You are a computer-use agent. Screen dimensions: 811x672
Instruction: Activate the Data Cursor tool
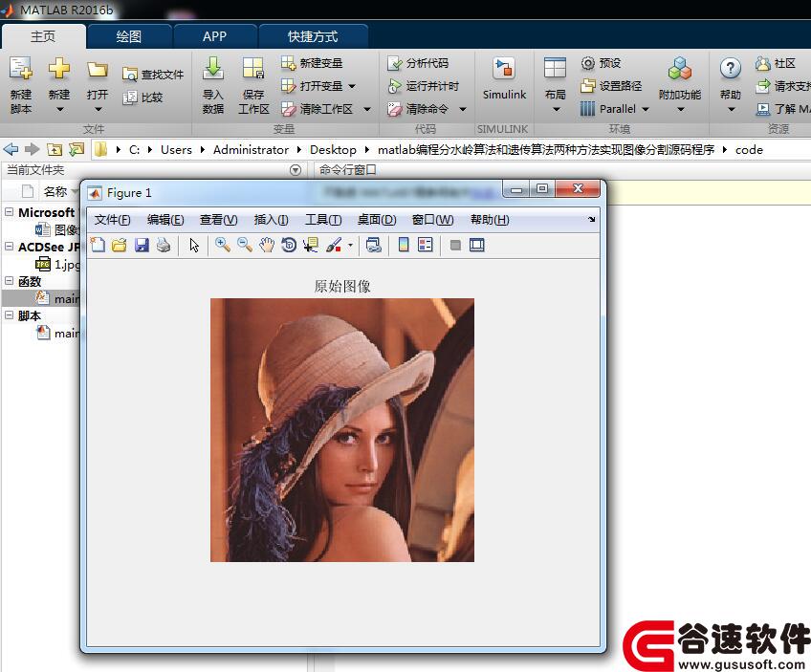coord(311,245)
